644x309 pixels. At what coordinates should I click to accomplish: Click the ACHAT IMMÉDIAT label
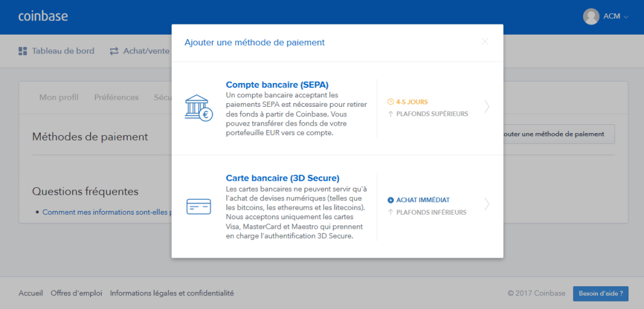pyautogui.click(x=423, y=200)
